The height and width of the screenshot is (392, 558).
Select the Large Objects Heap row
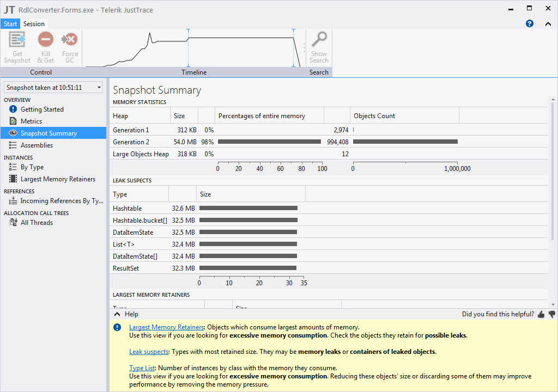point(329,154)
